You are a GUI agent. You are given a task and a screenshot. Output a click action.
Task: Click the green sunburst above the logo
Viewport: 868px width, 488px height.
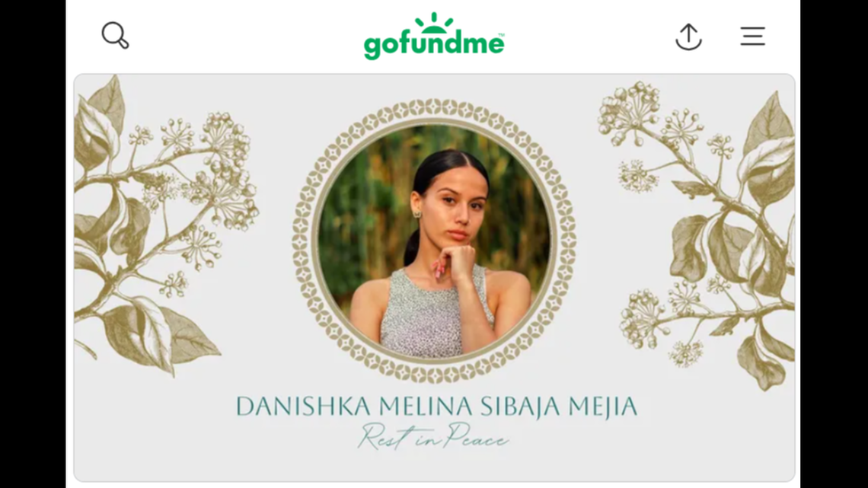click(x=434, y=21)
